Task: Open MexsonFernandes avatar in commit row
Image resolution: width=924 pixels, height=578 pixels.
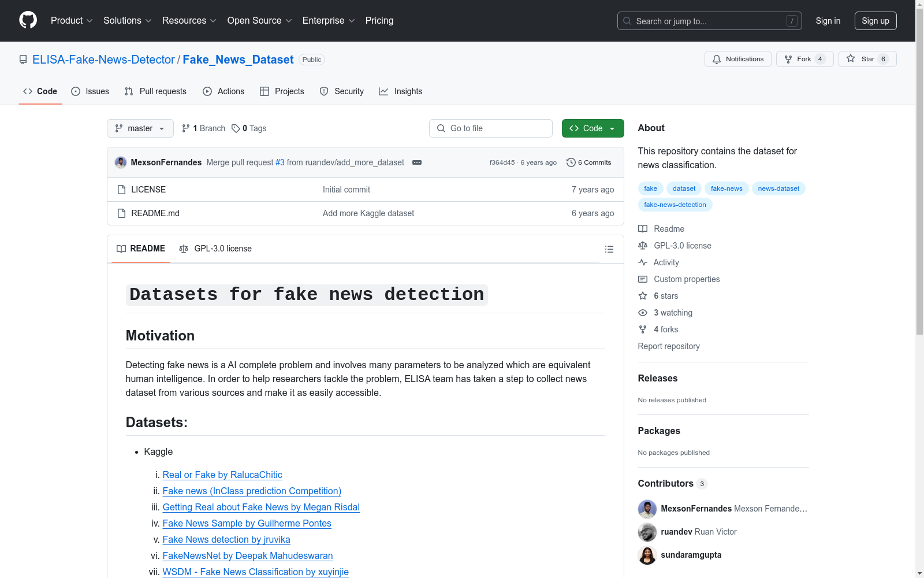Action: pyautogui.click(x=121, y=162)
